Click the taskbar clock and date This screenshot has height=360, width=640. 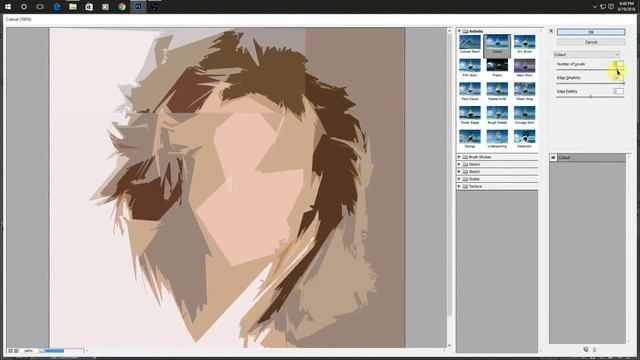pos(627,6)
